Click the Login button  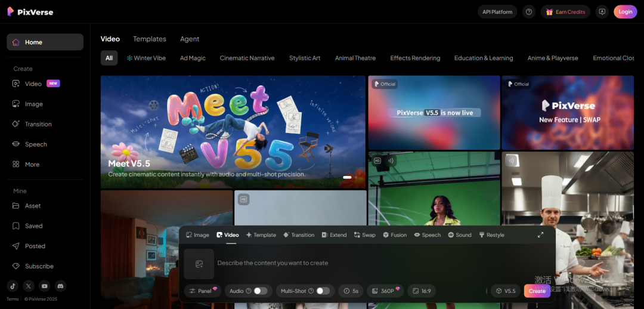pyautogui.click(x=626, y=12)
